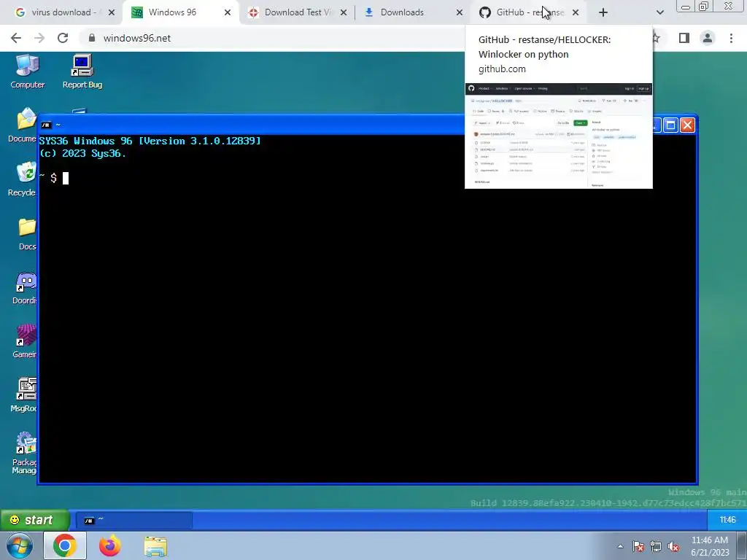Launch the Doordis desktop shortcut
Screen dimensions: 747x560
point(26,287)
